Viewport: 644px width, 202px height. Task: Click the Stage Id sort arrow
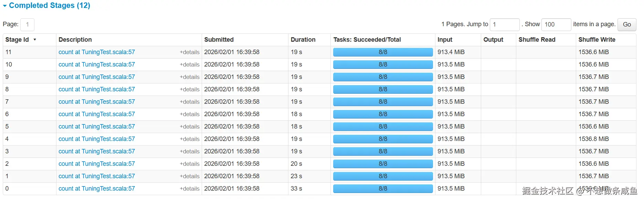click(x=35, y=40)
